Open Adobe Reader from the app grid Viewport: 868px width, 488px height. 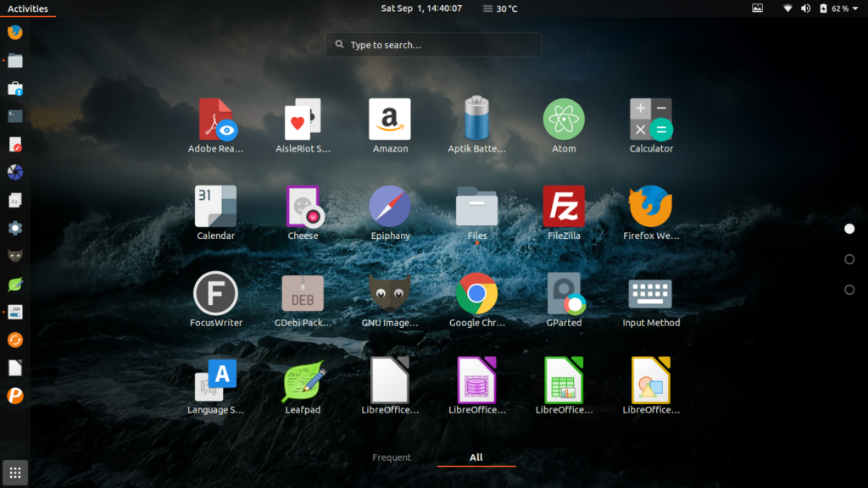[215, 125]
